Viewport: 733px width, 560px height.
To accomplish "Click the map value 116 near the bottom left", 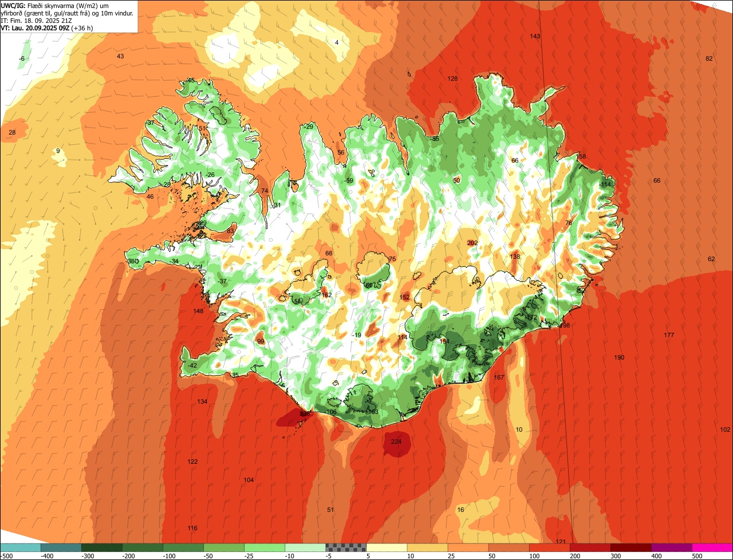I will (192, 528).
